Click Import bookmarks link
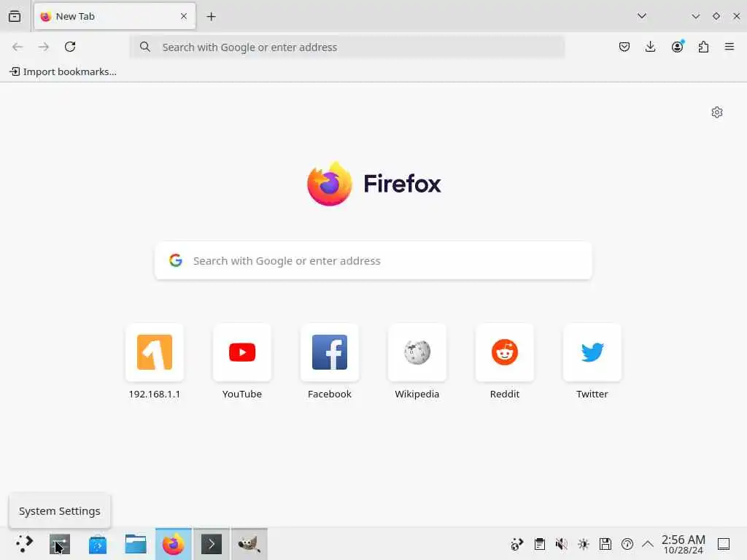 pyautogui.click(x=63, y=71)
